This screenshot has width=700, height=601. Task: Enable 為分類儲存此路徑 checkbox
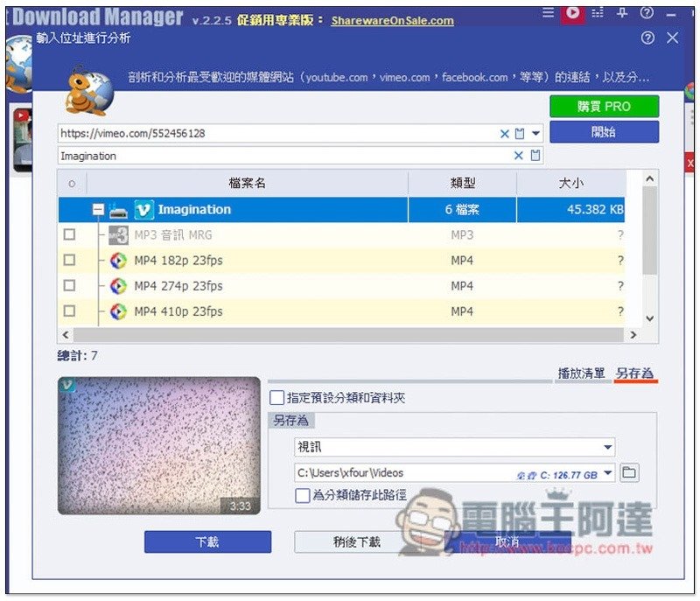point(302,495)
